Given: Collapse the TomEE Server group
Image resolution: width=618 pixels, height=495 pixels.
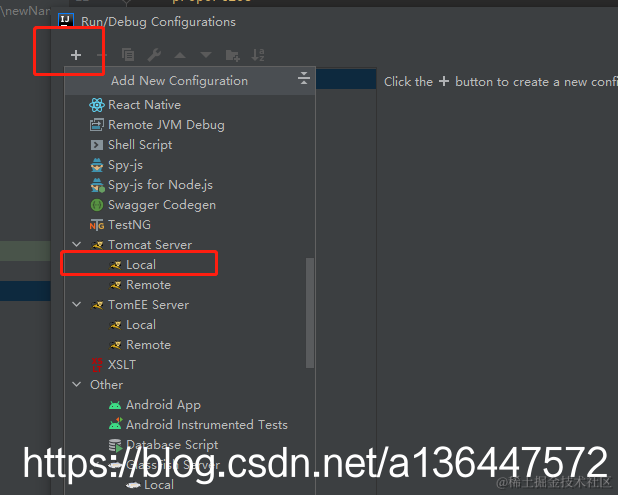Looking at the screenshot, I should 77,305.
